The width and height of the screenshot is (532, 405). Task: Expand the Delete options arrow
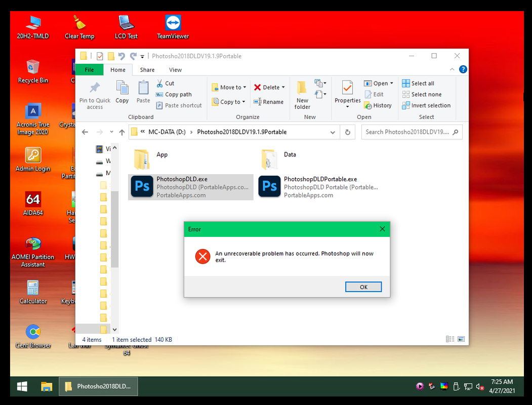[x=283, y=87]
